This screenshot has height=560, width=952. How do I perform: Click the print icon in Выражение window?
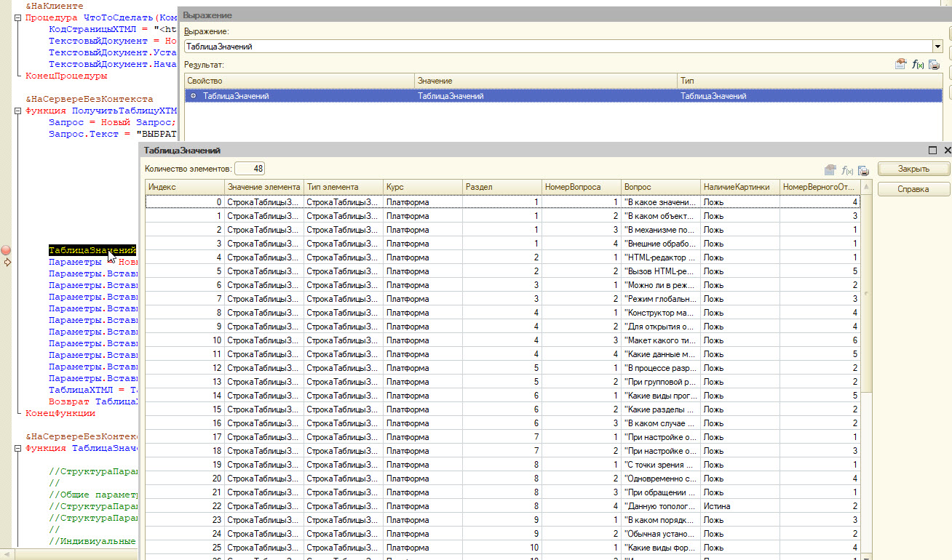coord(934,64)
